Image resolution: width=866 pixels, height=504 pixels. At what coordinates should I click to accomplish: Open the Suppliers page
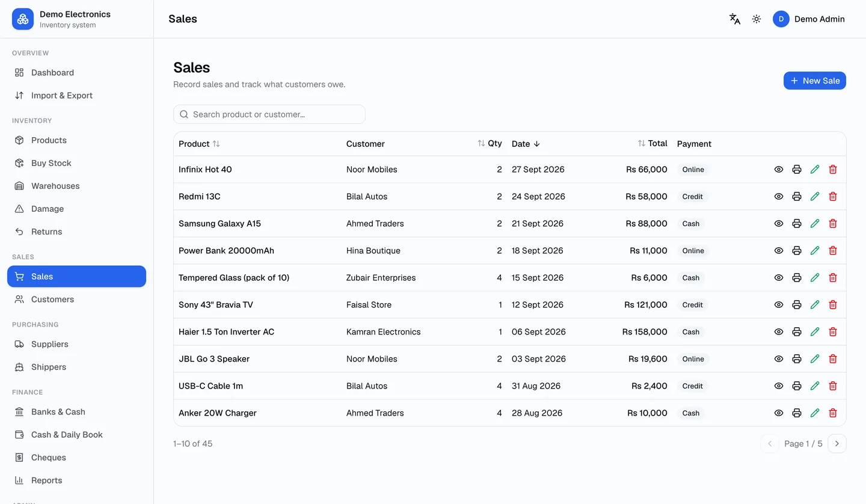click(76, 344)
